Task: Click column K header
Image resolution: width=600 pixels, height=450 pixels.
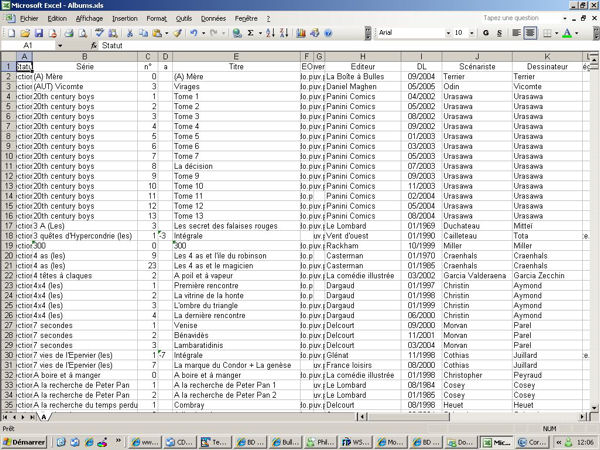Action: (547, 57)
